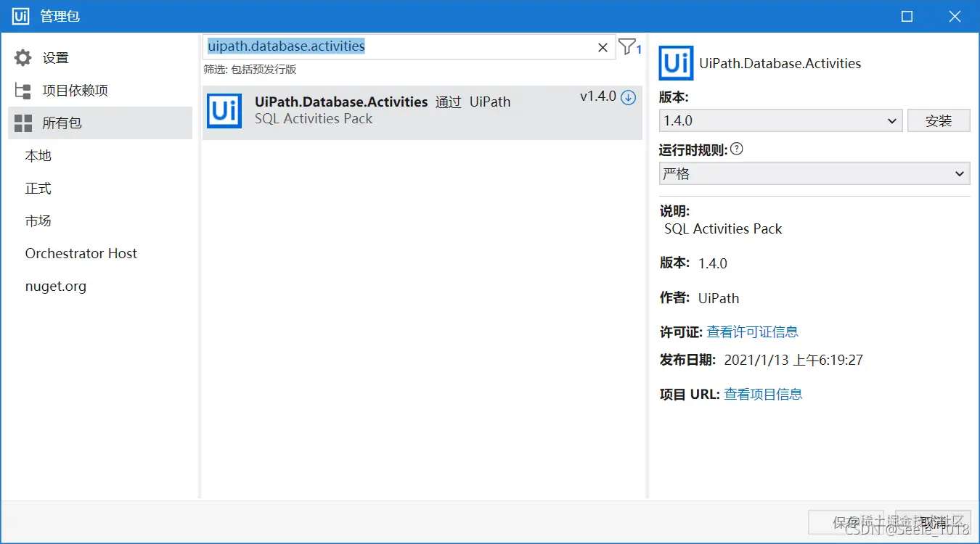The width and height of the screenshot is (980, 544).
Task: Click the 所有包 grid icon
Action: pyautogui.click(x=23, y=123)
